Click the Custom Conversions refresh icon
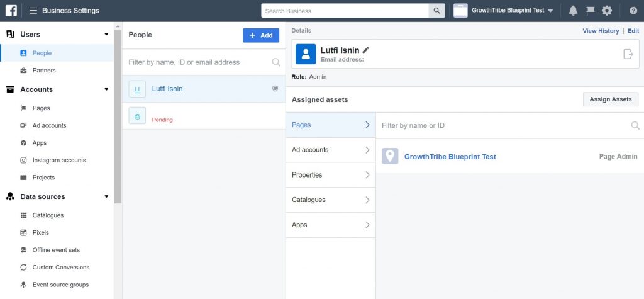 coord(23,268)
